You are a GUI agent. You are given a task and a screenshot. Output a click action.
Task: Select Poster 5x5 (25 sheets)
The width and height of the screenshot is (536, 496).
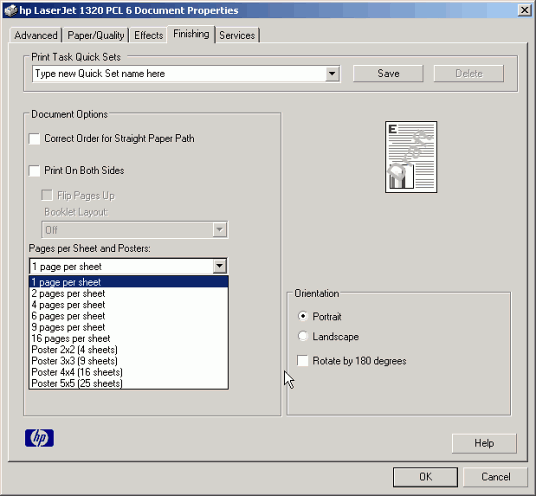[x=129, y=383]
